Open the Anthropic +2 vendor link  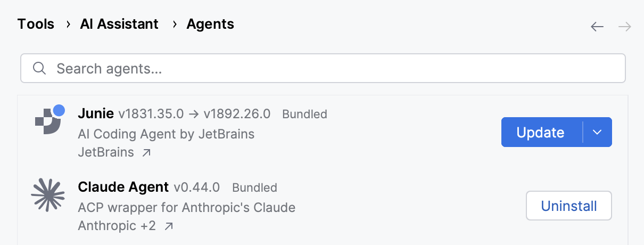click(x=117, y=226)
